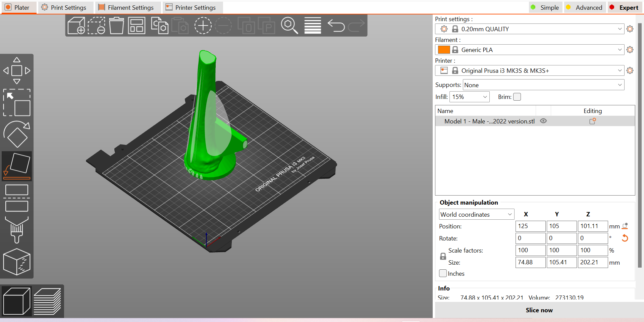Open the Paint-on supports tool

(17, 229)
